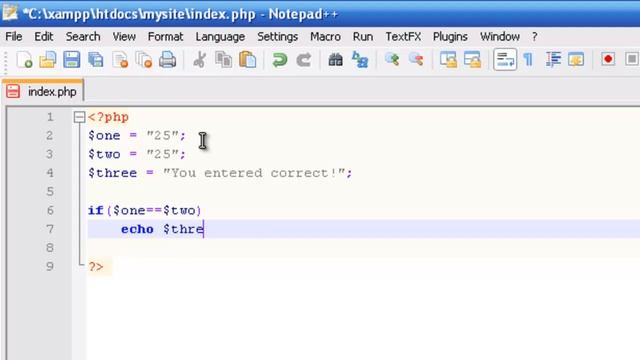Zoom in with magnifier icon

(x=392, y=60)
